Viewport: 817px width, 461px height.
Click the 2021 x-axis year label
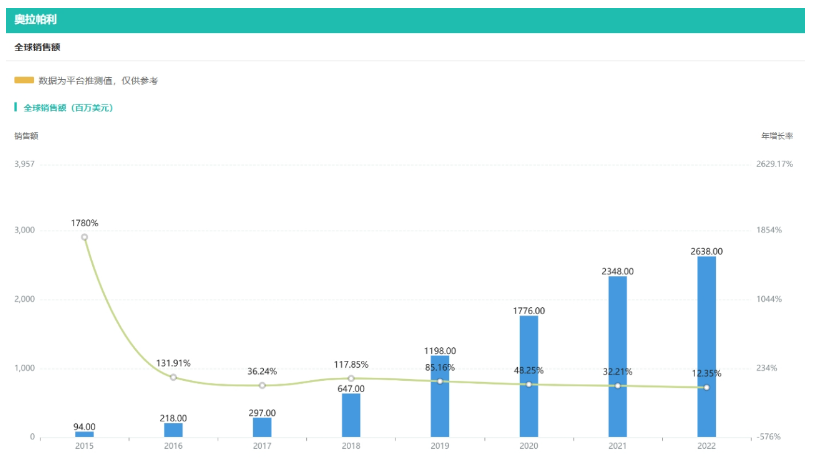617,446
